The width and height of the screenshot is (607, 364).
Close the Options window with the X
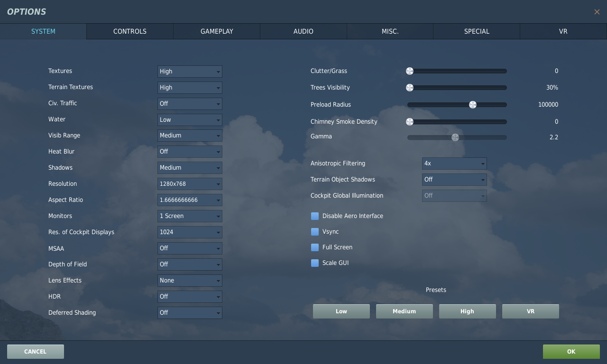[x=597, y=12]
